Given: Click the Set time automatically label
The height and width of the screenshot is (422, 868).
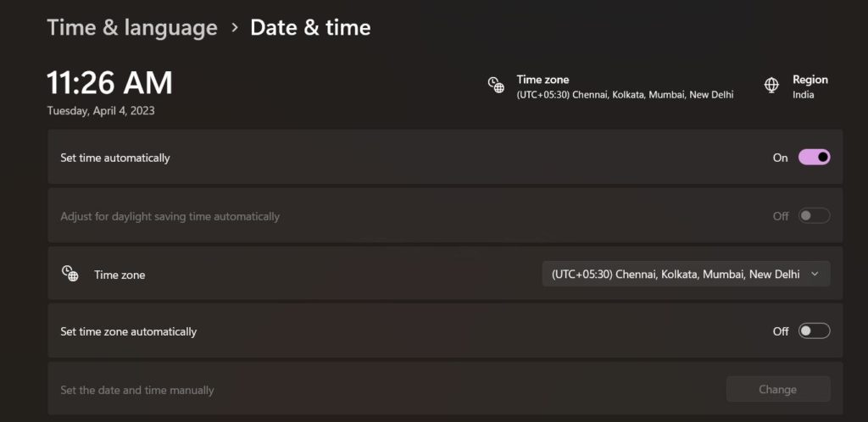Looking at the screenshot, I should tap(115, 158).
